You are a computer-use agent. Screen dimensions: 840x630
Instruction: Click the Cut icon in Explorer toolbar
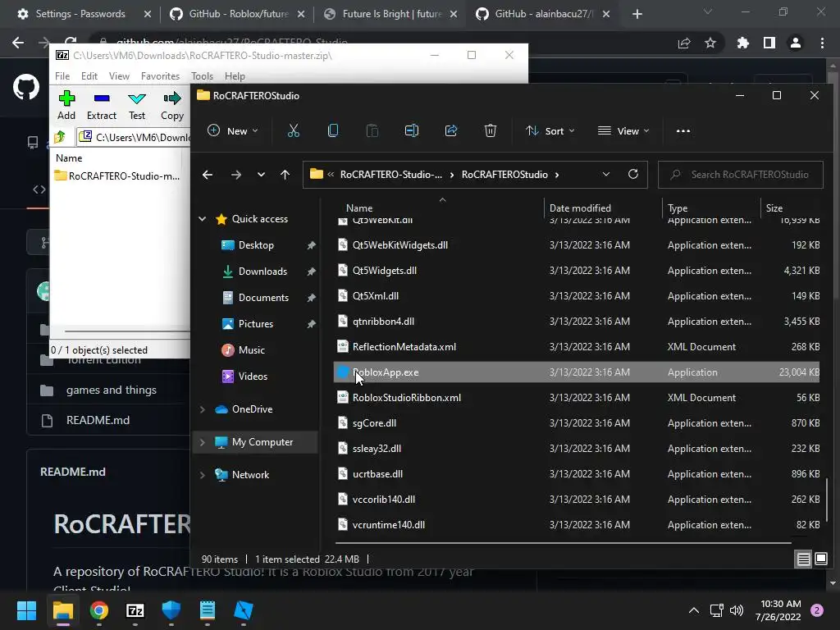[x=293, y=130]
